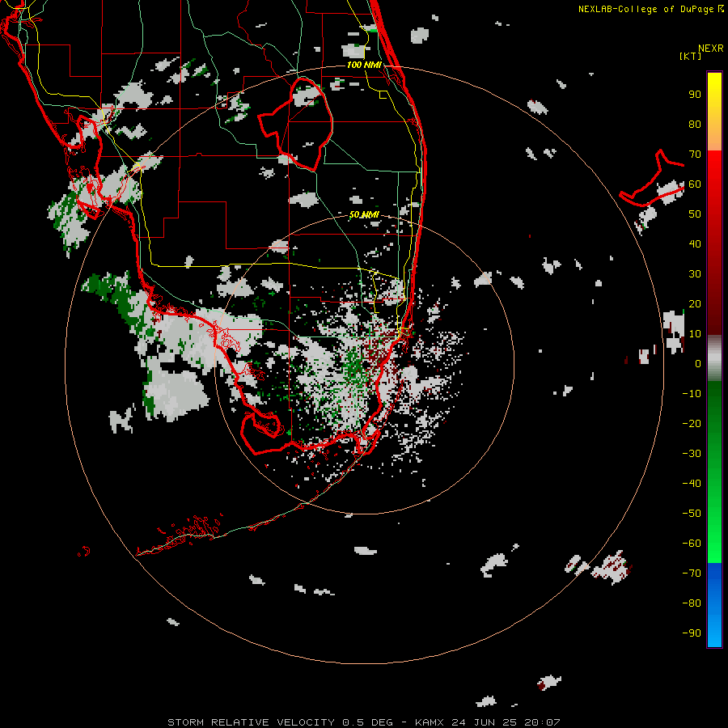Click the red island outline near eastern edge
728x728 pixels.
[652, 179]
